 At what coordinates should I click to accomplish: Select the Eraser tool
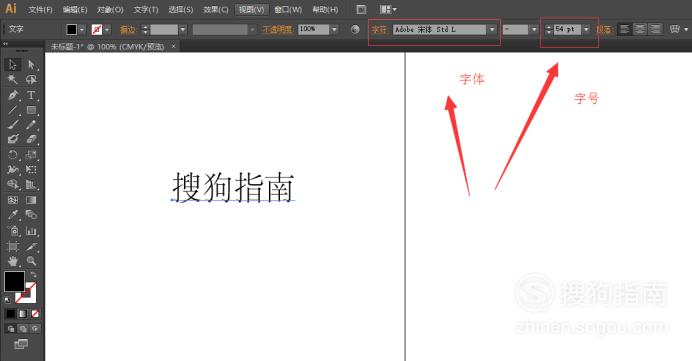[x=31, y=139]
